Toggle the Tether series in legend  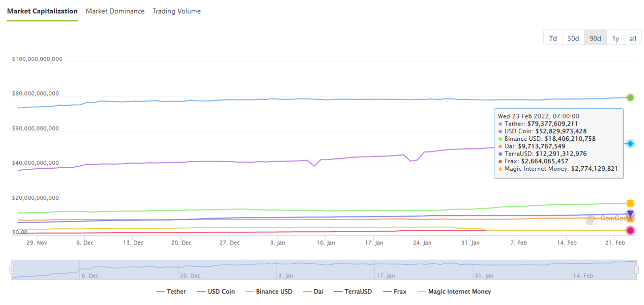pos(170,292)
